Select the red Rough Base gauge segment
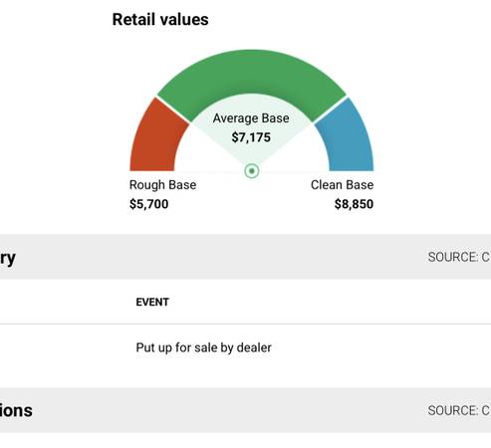 [x=156, y=137]
